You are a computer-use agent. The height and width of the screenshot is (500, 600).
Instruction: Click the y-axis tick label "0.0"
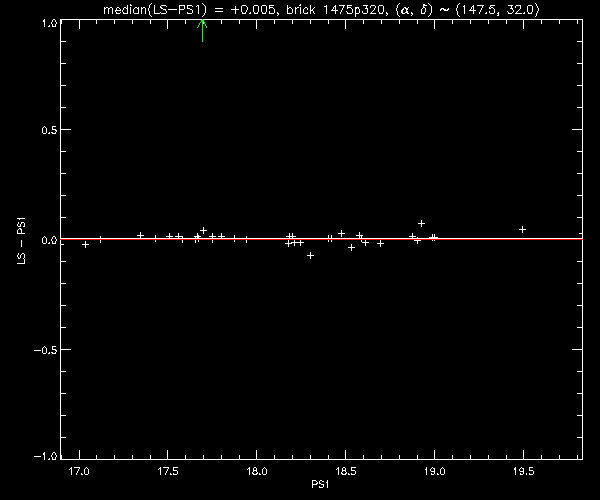(x=49, y=240)
